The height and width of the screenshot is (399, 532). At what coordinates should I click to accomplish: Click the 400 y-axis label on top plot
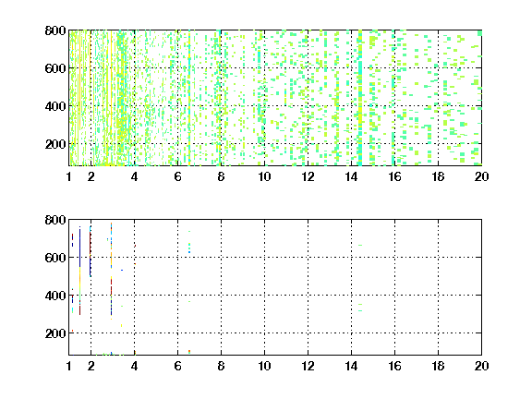point(55,106)
